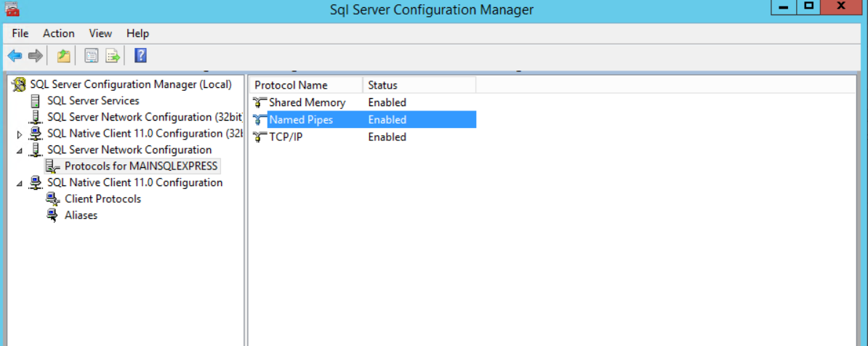Collapse the SQL Server Network Configuration node
This screenshot has height=346, width=868.
click(x=20, y=150)
